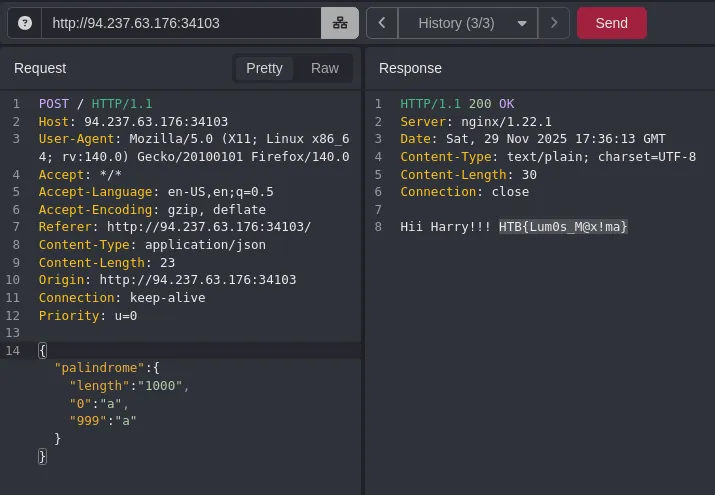Open the connection settings network icon
This screenshot has width=715, height=495.
pyautogui.click(x=340, y=23)
